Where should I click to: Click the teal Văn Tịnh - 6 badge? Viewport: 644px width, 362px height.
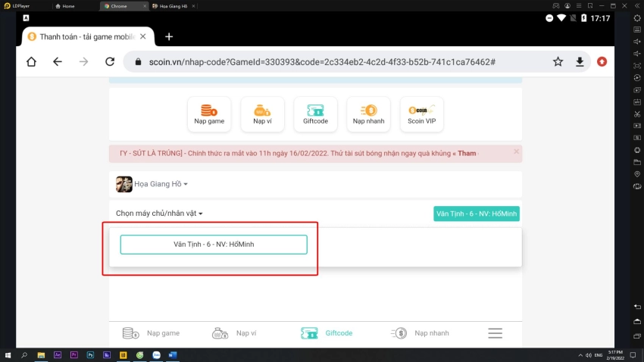click(x=477, y=214)
